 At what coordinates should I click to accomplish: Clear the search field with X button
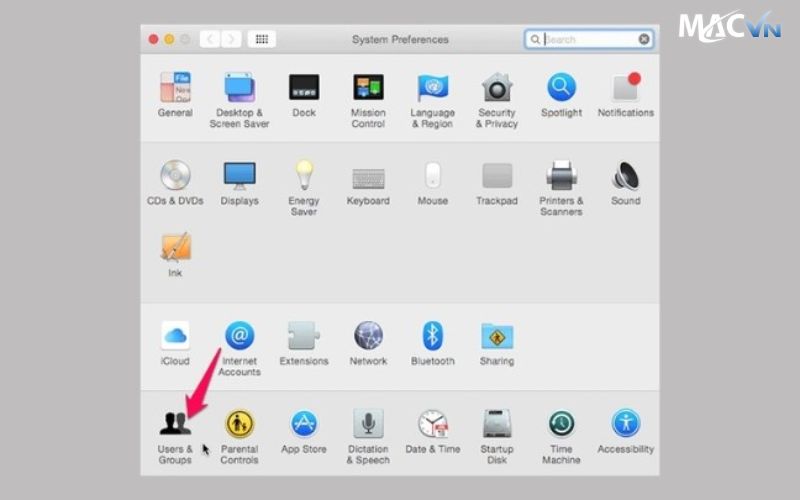pyautogui.click(x=644, y=39)
